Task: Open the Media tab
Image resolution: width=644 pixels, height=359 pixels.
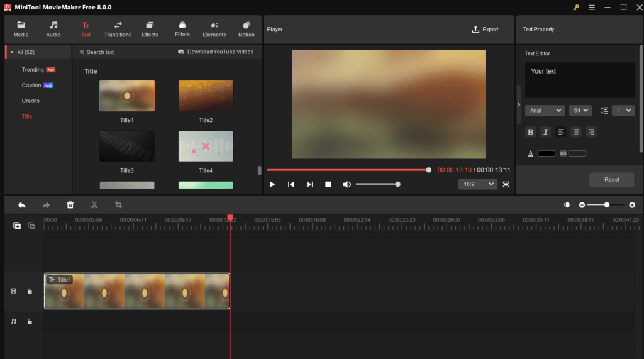Action: [x=21, y=30]
